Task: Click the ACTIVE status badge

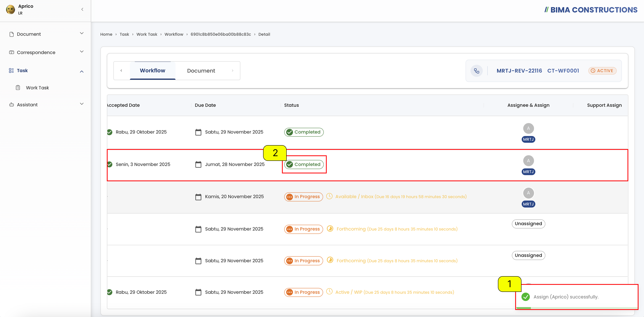Action: pos(602,71)
